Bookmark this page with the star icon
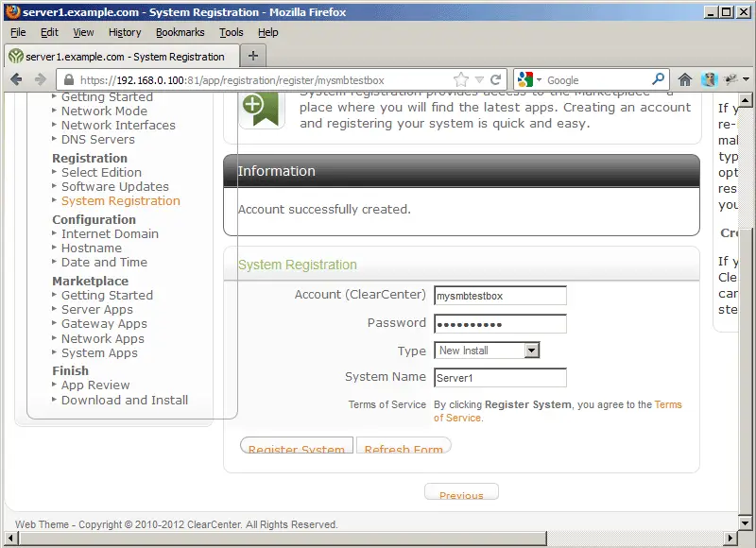 tap(461, 80)
